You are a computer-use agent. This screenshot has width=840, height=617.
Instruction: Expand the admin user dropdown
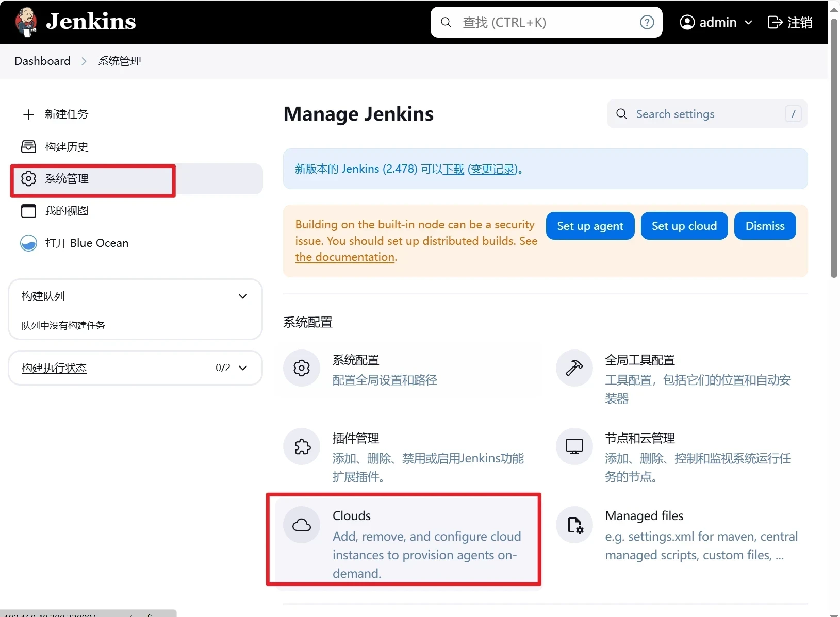tap(748, 23)
